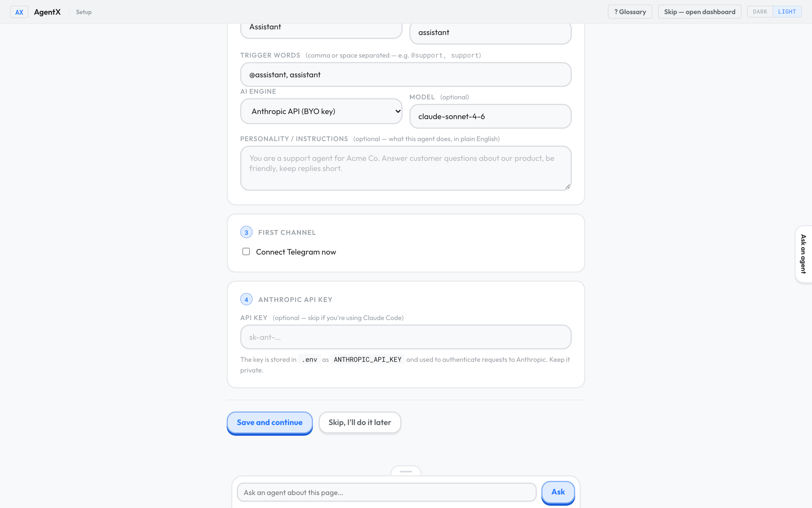Click the ANTHROPIC_API_KEY code text
The height and width of the screenshot is (508, 812).
pyautogui.click(x=367, y=360)
